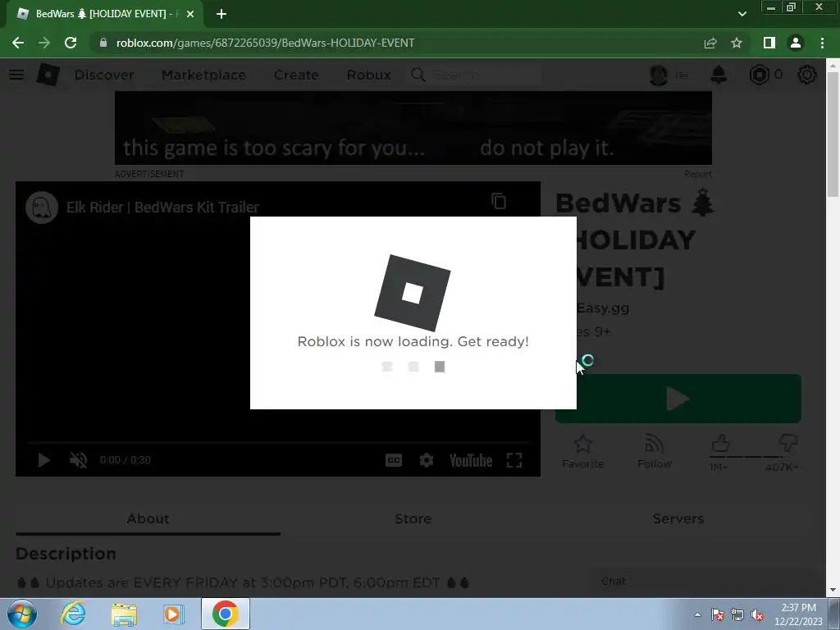Click the Action Center flag tray icon
840x630 pixels.
[718, 614]
